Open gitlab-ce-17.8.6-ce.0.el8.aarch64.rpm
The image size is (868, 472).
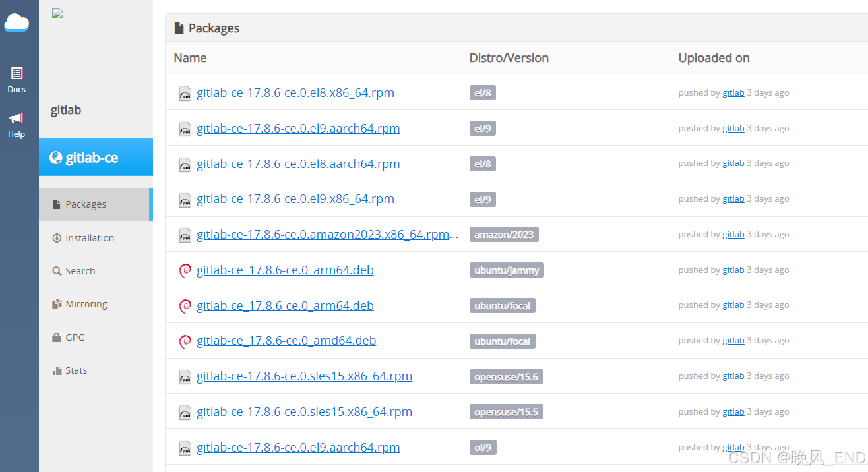point(298,163)
